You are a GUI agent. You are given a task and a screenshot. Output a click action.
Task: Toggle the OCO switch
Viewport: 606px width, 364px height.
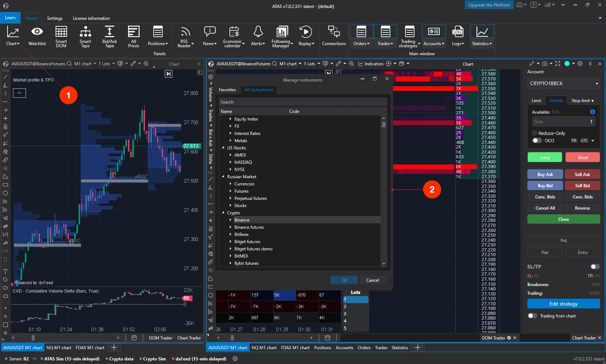[537, 141]
